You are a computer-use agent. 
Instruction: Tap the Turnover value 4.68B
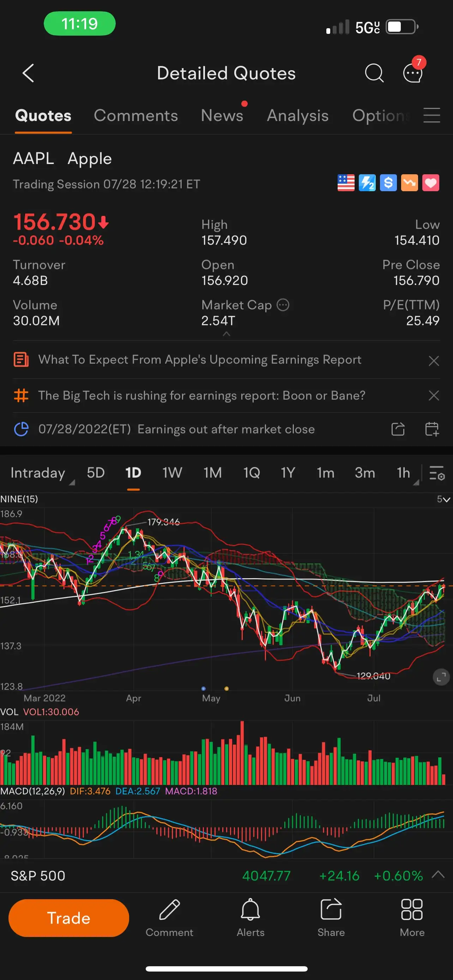pyautogui.click(x=30, y=280)
